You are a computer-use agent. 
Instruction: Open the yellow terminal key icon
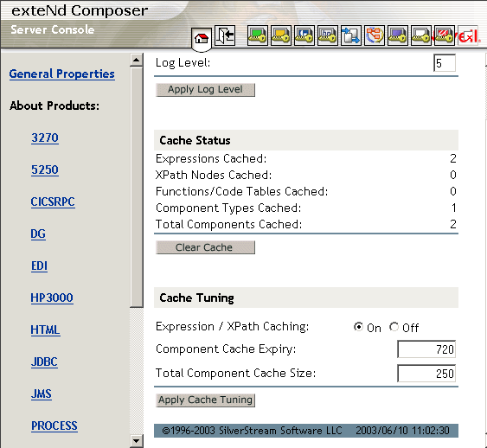[x=281, y=35]
